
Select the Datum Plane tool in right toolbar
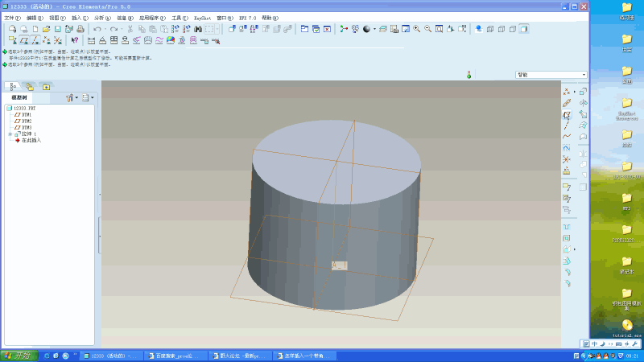tap(567, 114)
